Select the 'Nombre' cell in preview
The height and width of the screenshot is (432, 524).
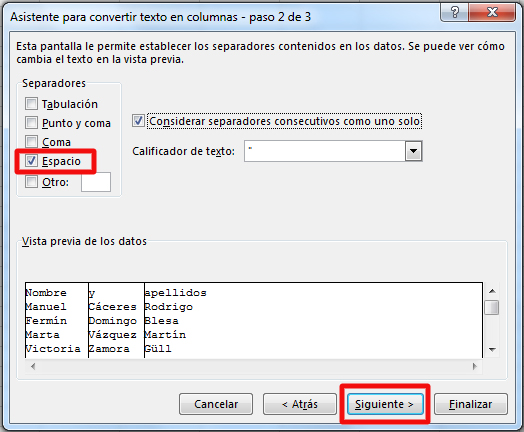46,293
